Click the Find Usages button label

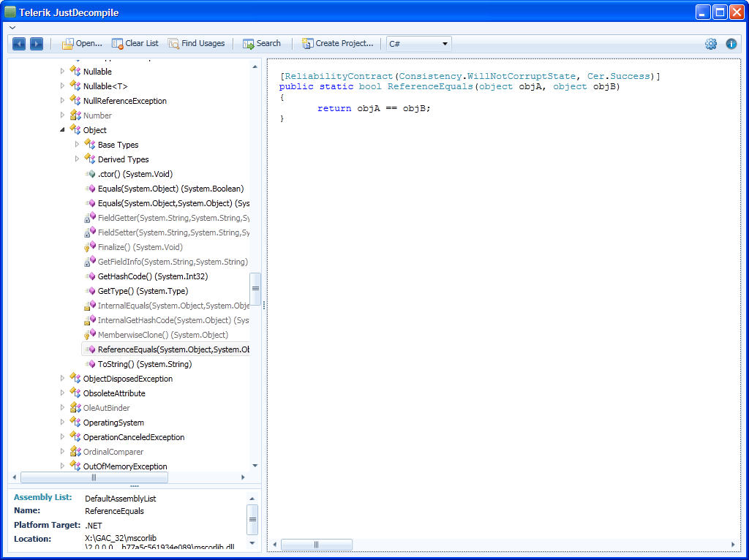tap(203, 43)
